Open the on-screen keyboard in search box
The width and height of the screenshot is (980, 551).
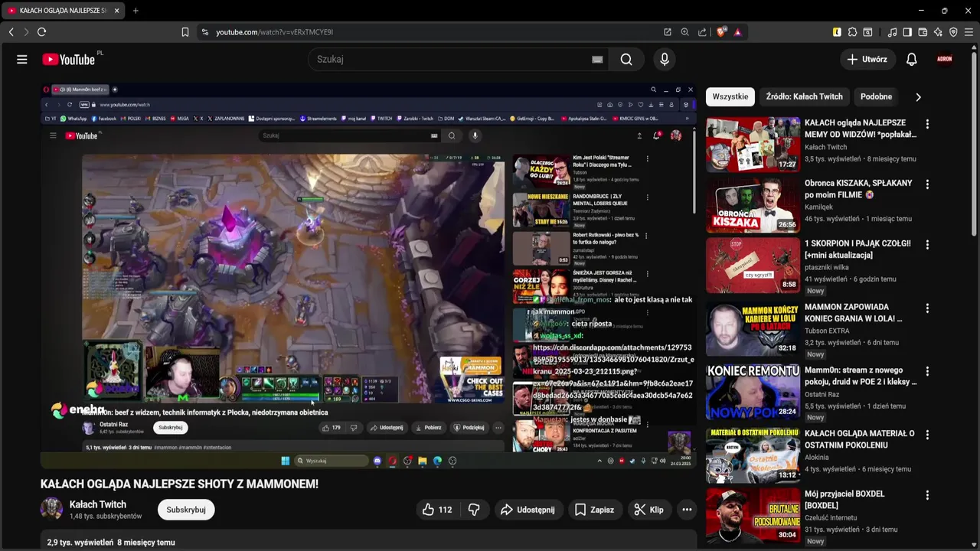pos(597,60)
